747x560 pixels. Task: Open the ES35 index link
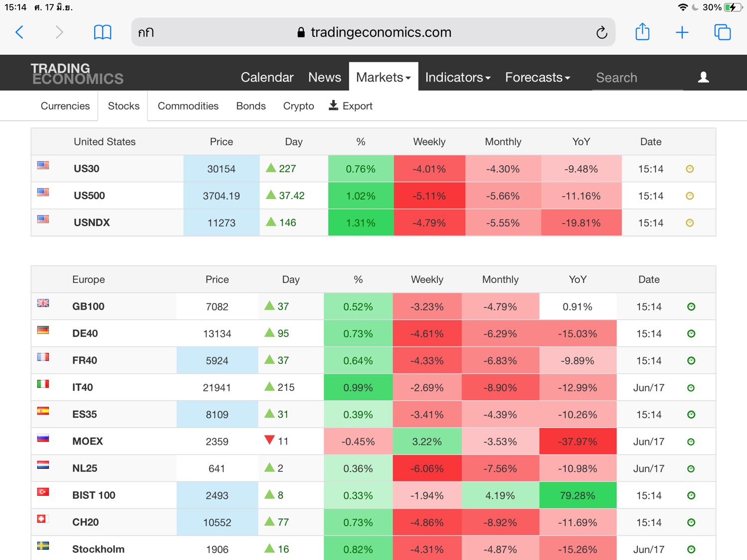point(85,414)
